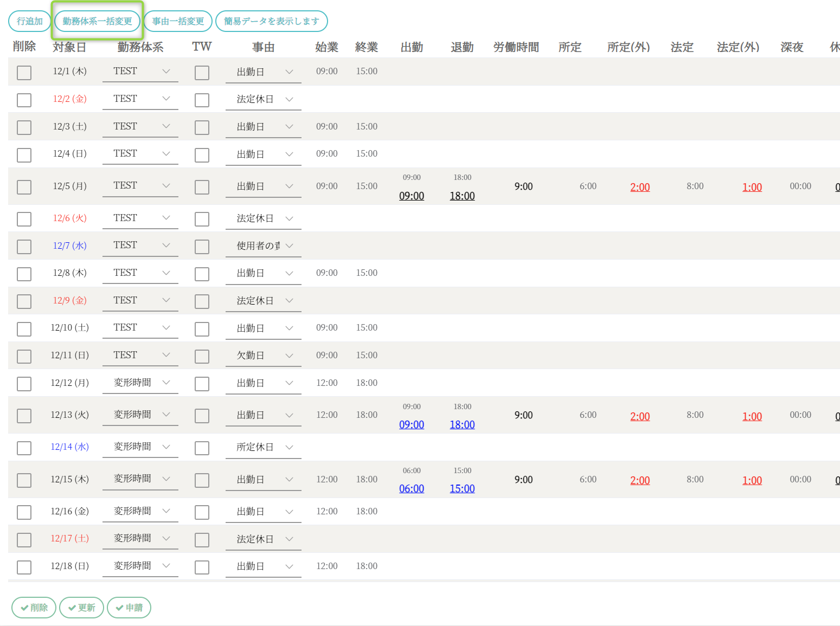Click 簡易データを表示します button
This screenshot has width=840, height=626.
(271, 21)
